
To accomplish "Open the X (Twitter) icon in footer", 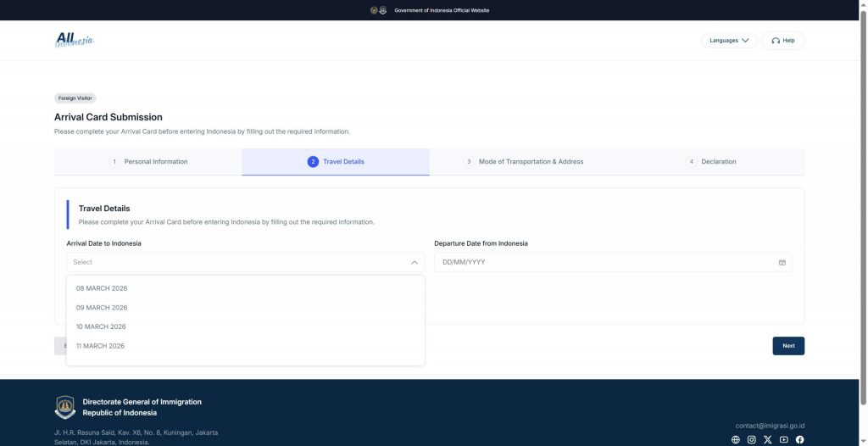I will point(767,439).
